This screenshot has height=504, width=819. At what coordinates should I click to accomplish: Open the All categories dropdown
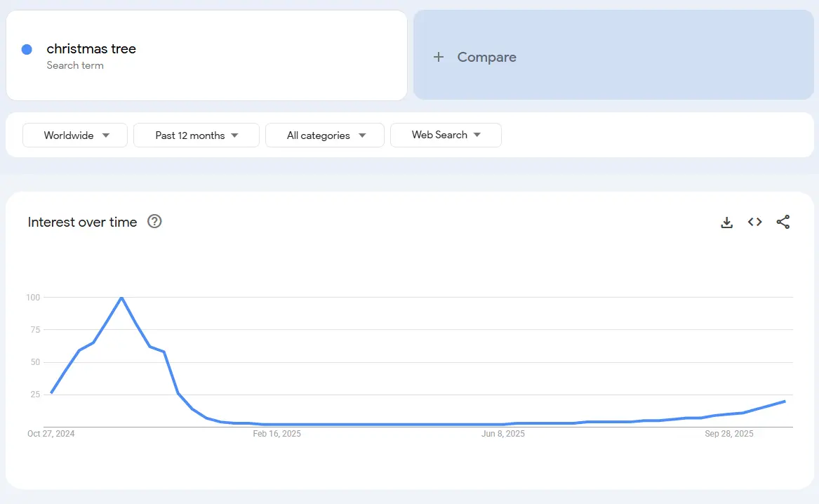click(x=324, y=135)
